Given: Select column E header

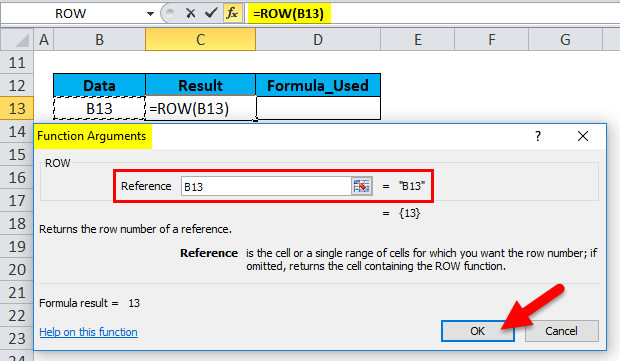Looking at the screenshot, I should pos(418,40).
